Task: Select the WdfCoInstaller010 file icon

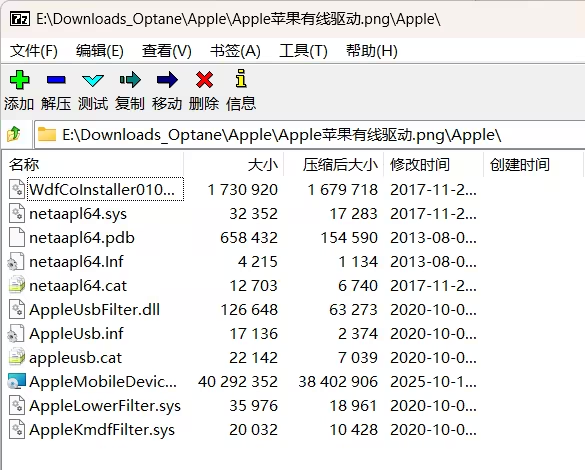Action: [x=17, y=189]
